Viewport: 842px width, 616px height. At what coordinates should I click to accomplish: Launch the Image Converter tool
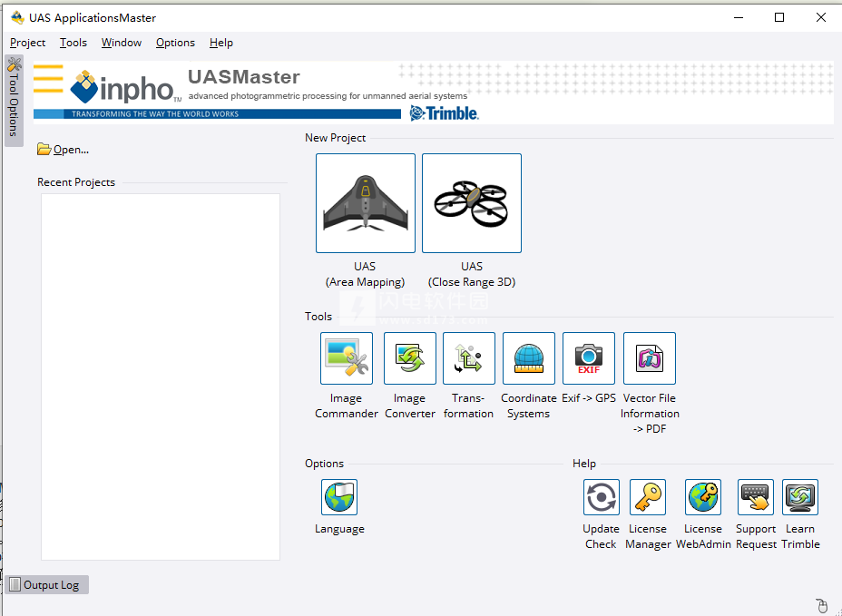point(410,358)
